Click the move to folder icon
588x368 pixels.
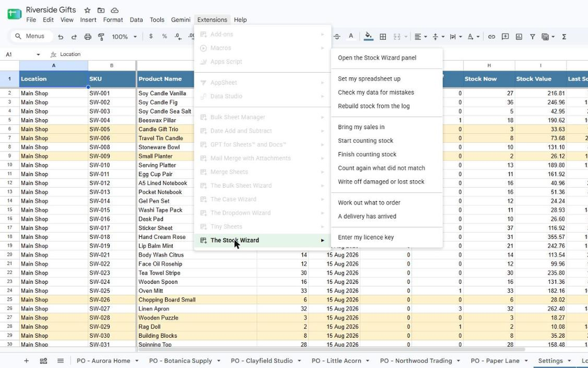tap(101, 10)
